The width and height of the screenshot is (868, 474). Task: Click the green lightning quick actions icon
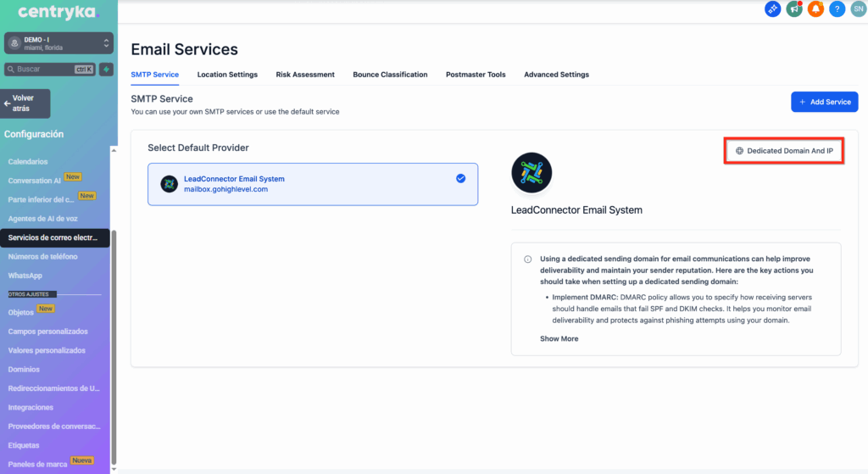point(106,70)
